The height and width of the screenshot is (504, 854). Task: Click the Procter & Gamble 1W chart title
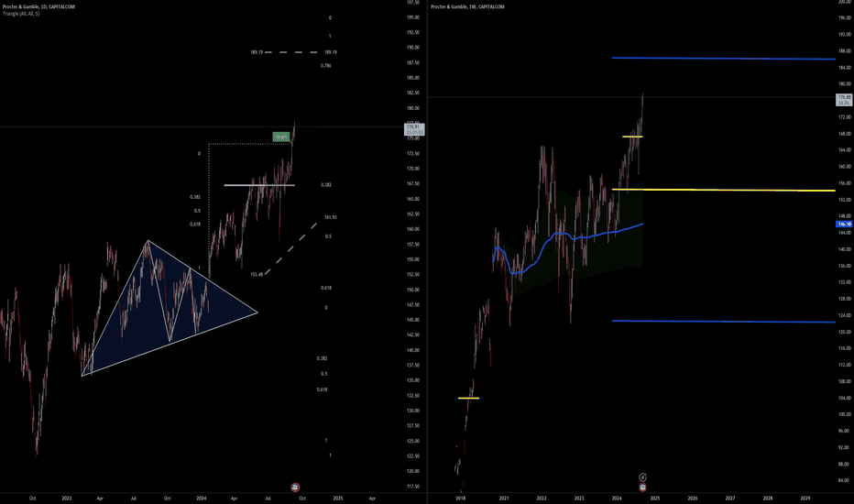[468, 6]
